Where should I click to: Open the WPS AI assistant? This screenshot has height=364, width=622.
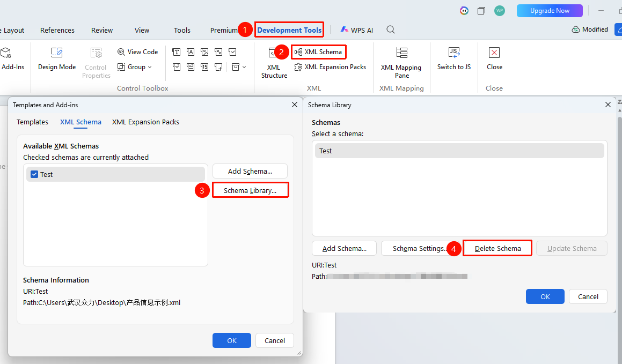click(357, 30)
